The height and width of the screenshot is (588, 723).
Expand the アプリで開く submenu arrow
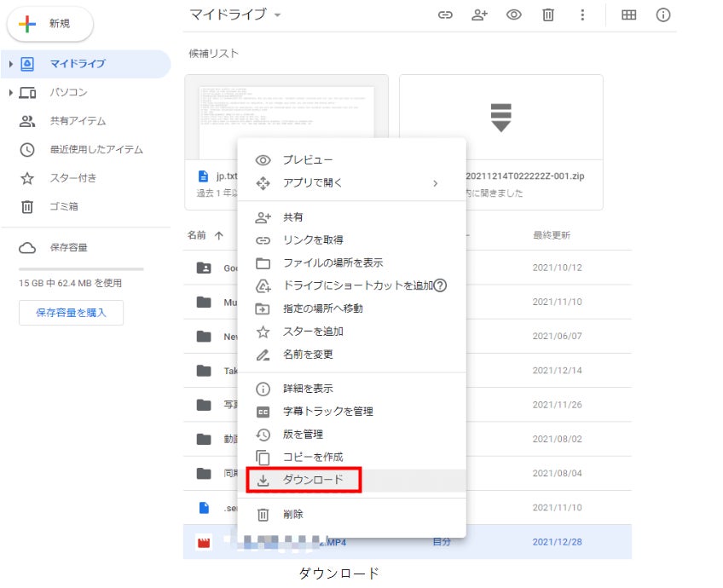click(x=436, y=183)
